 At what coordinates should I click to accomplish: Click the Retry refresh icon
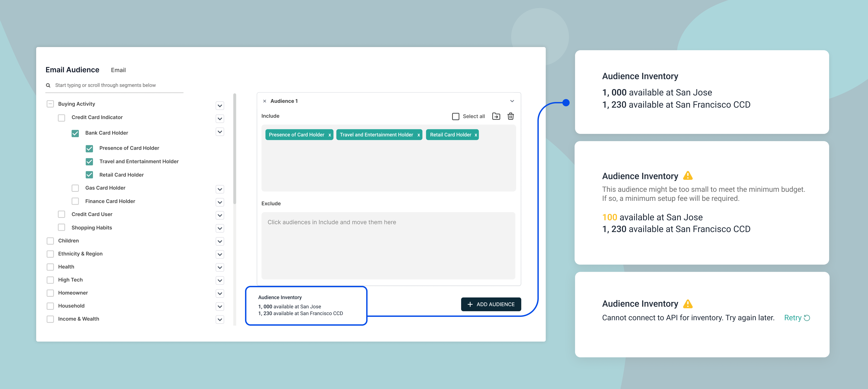click(807, 318)
